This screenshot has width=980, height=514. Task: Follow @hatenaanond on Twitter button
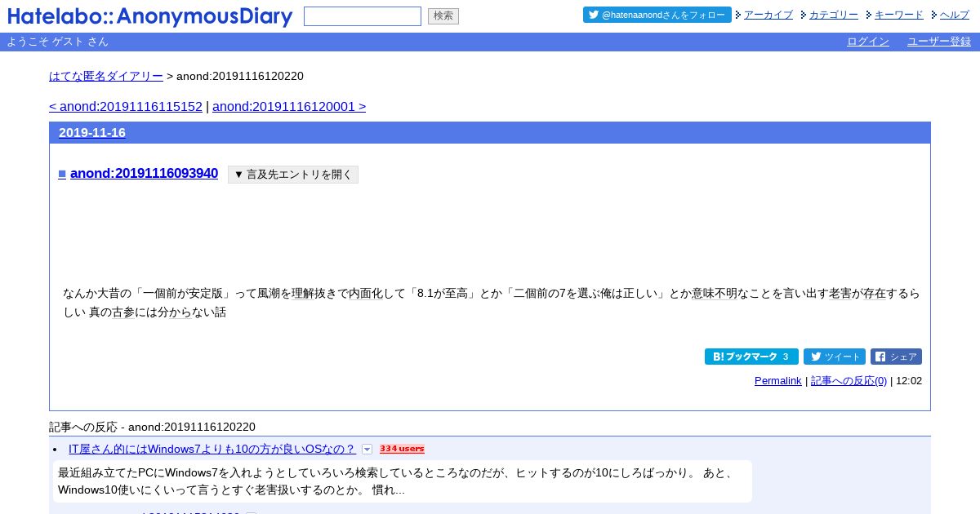pos(657,15)
